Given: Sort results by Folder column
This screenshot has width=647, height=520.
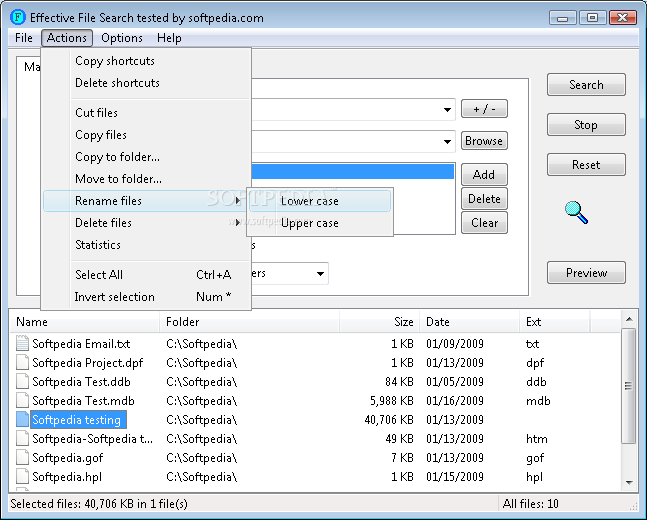Looking at the screenshot, I should point(250,322).
